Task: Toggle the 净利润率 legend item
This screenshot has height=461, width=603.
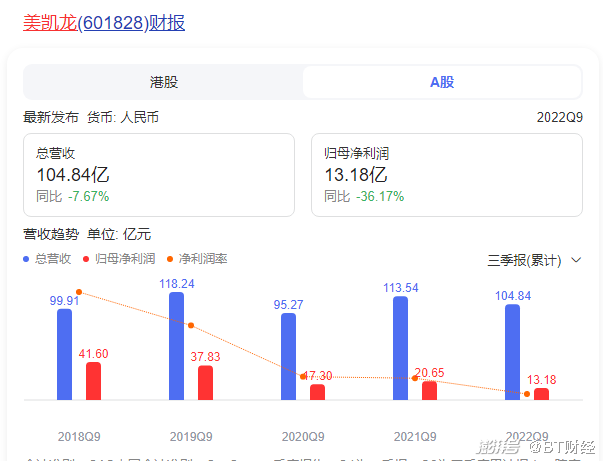Action: [197, 259]
